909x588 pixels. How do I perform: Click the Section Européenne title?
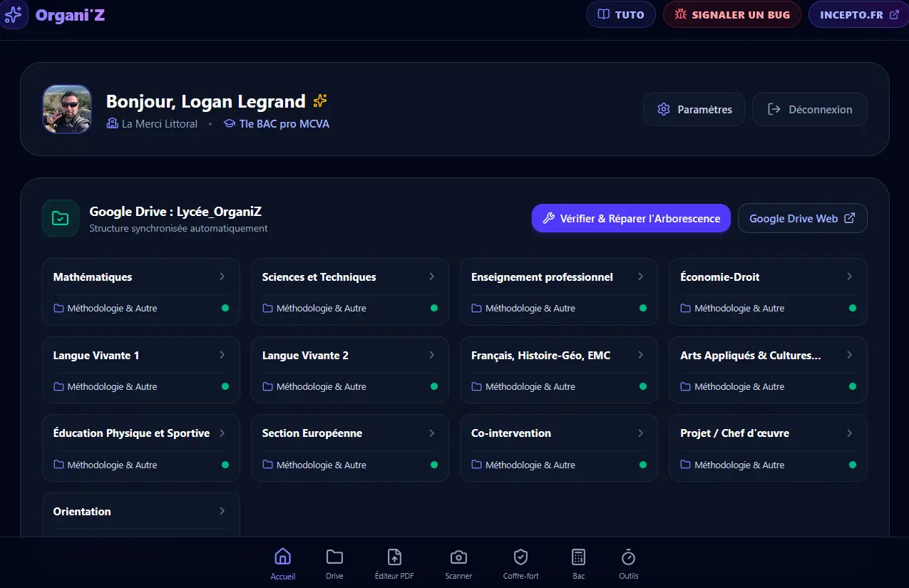pyautogui.click(x=312, y=433)
